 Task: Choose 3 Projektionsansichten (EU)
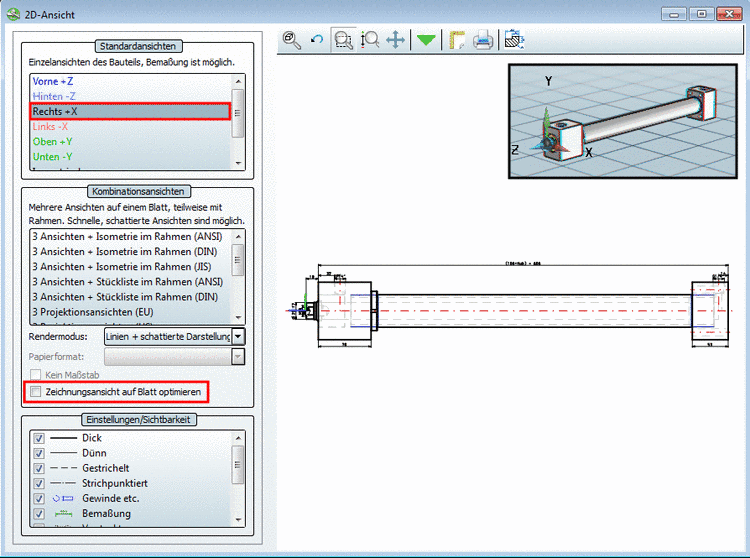pos(130,312)
